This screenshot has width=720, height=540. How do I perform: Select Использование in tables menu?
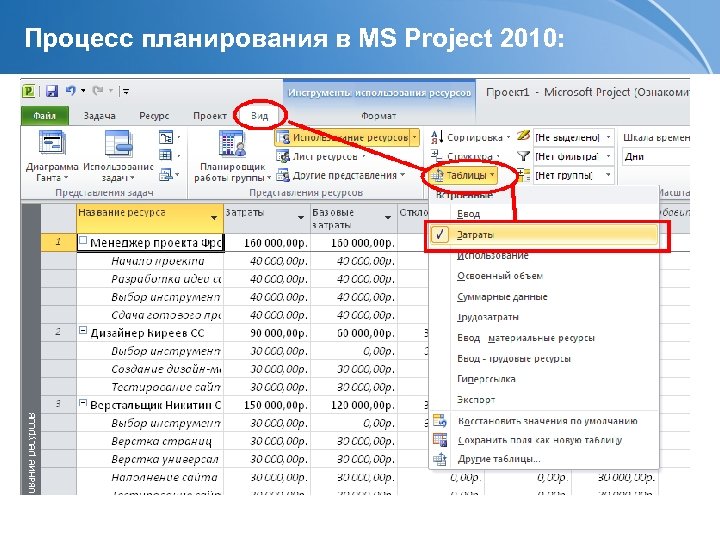tap(544, 256)
